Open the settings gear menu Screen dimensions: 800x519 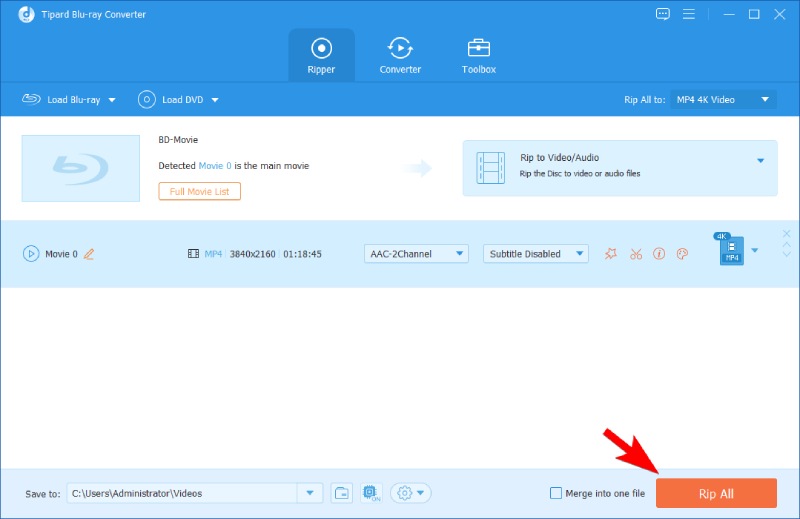(x=411, y=493)
